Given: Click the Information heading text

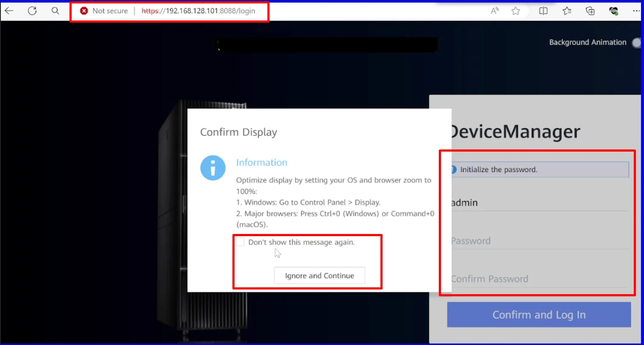Looking at the screenshot, I should [x=261, y=163].
